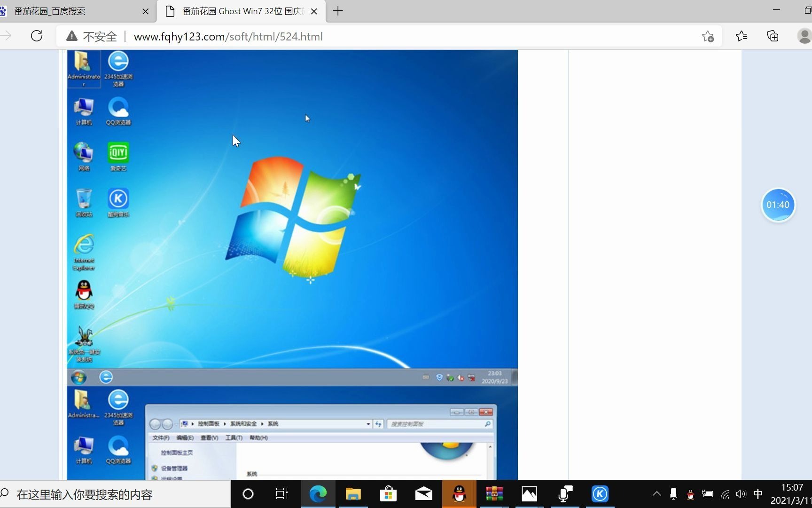Click the Windows taskbar search box
This screenshot has width=812, height=508.
pyautogui.click(x=115, y=494)
